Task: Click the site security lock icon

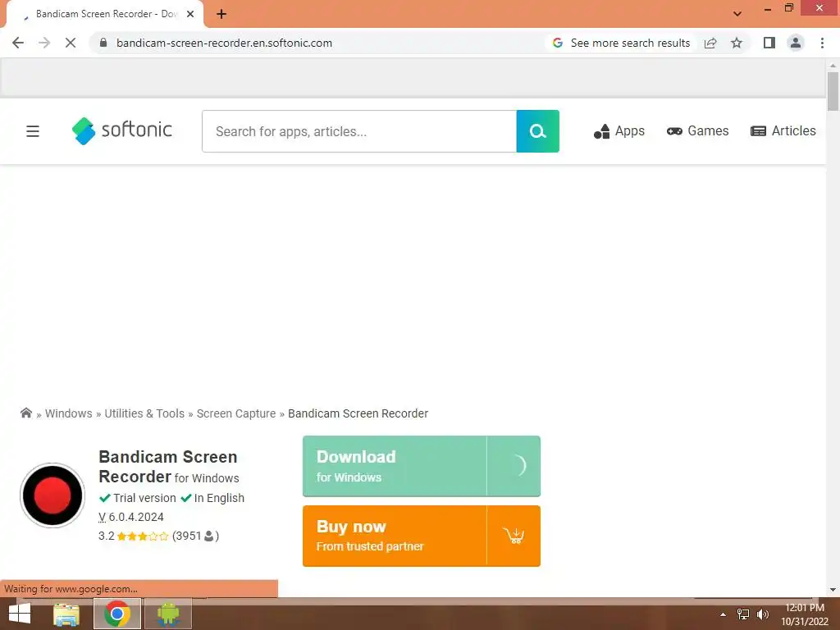Action: pyautogui.click(x=103, y=43)
